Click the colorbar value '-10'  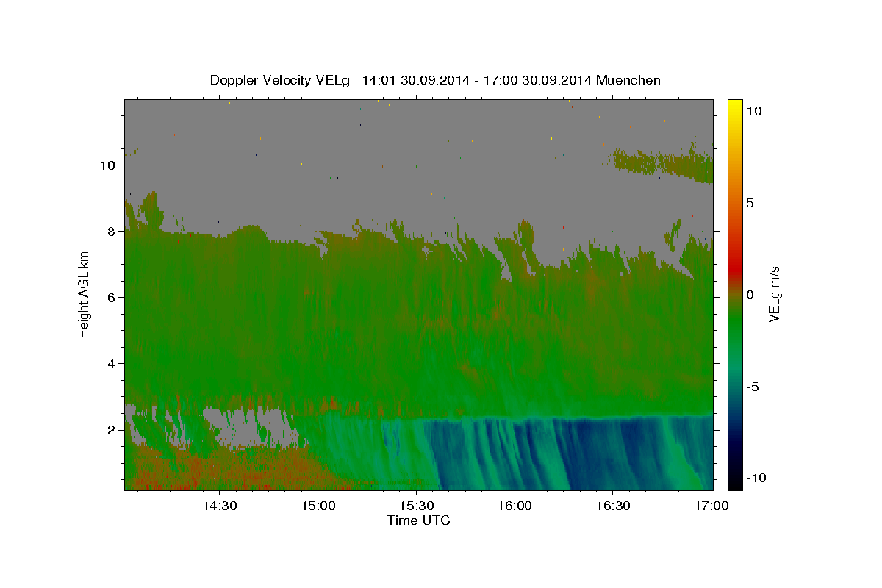756,478
